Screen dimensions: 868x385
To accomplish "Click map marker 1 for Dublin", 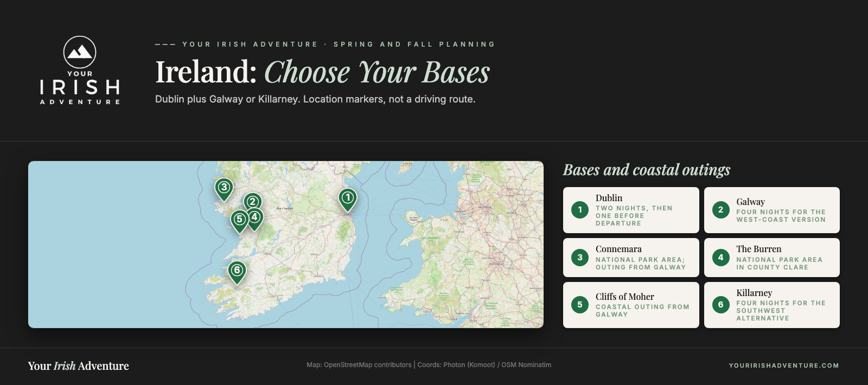I will [x=348, y=199].
